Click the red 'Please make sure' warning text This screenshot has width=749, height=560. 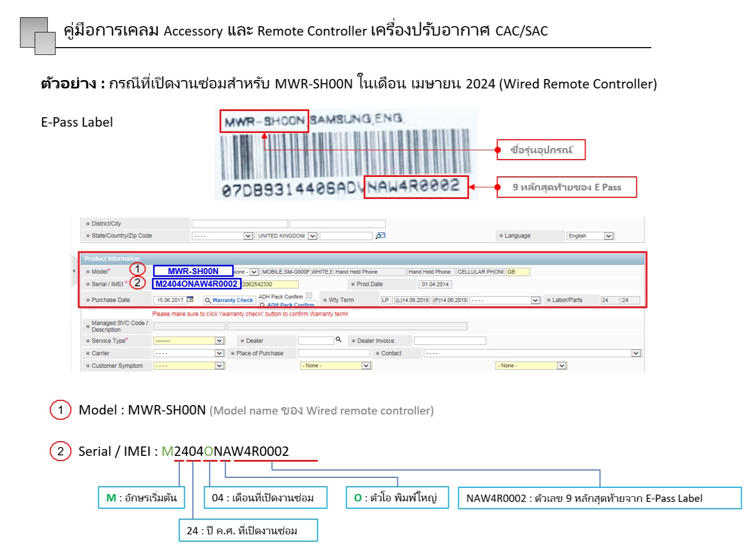(x=250, y=314)
